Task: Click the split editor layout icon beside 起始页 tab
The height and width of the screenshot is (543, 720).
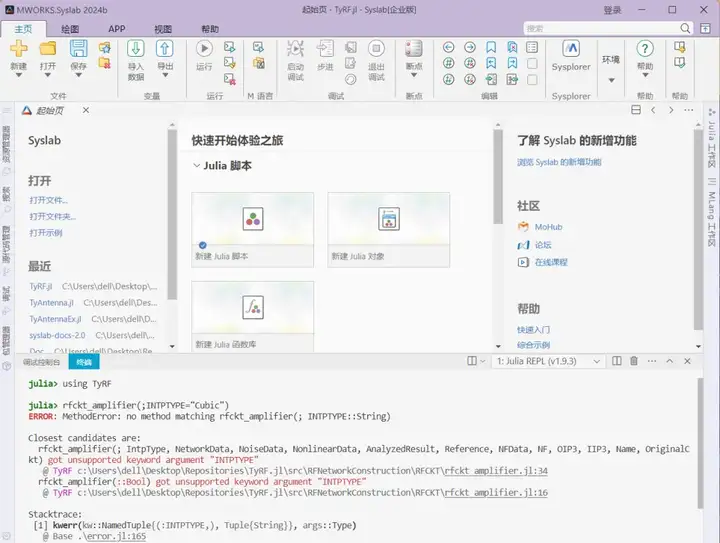Action: [x=636, y=110]
